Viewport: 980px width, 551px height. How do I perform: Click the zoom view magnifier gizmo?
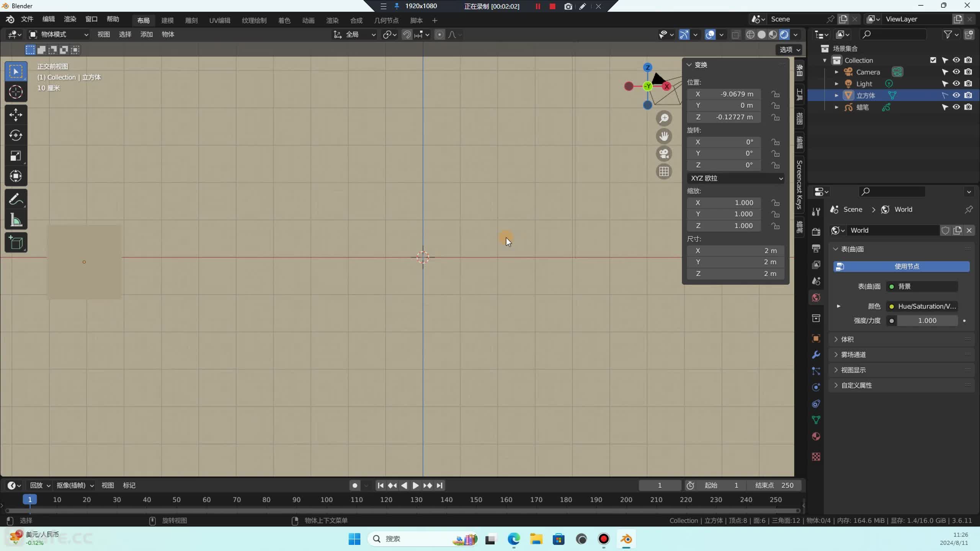(x=664, y=118)
